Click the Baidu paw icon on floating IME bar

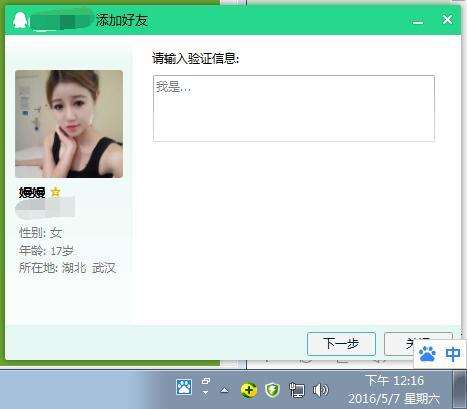(427, 354)
